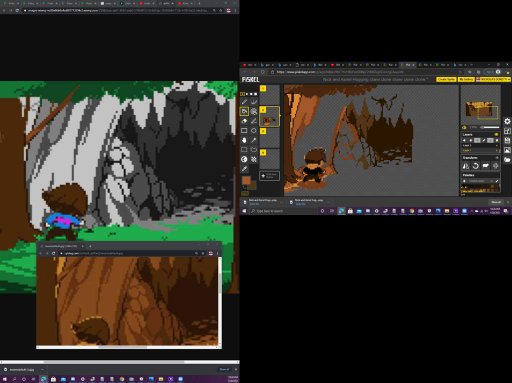Screen dimensions: 512x383
Task: Toggle onion skin in preview panel
Action: 464,127
